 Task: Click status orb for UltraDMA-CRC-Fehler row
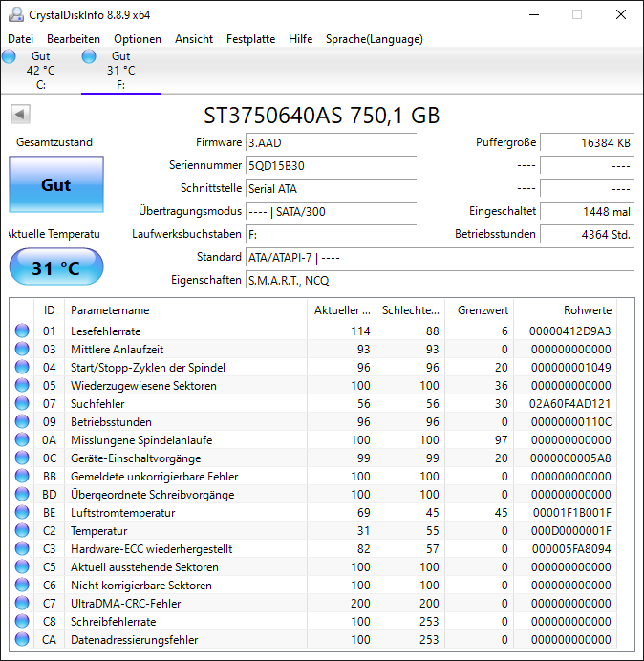(22, 603)
